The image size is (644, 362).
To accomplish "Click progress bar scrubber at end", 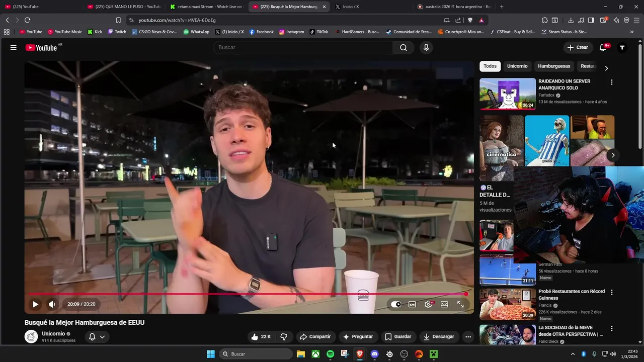I will click(x=466, y=294).
